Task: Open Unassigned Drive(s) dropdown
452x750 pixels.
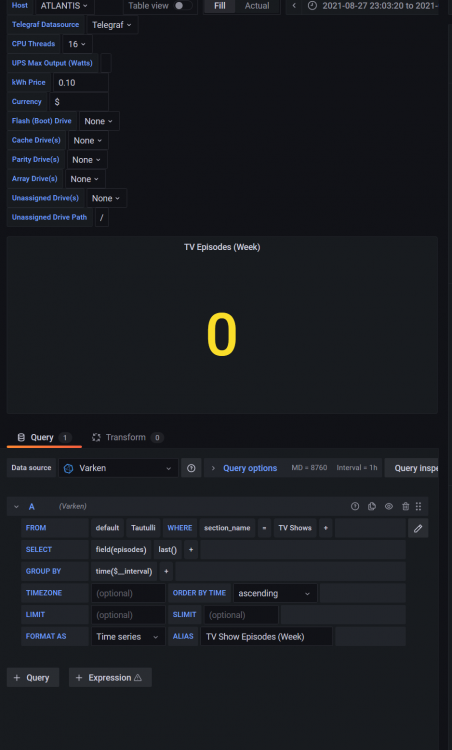Action: point(106,198)
